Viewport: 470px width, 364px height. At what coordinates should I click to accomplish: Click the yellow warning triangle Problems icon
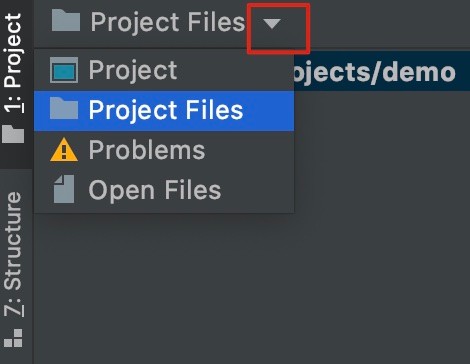pyautogui.click(x=64, y=150)
